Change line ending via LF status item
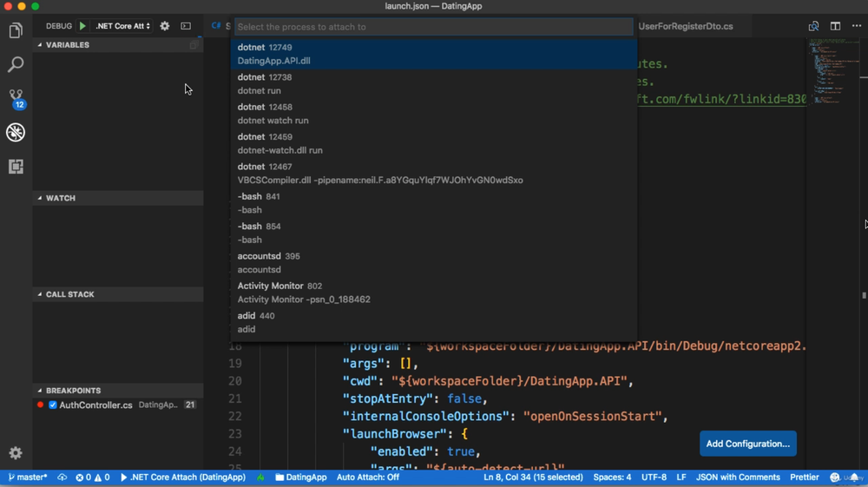 coord(681,477)
